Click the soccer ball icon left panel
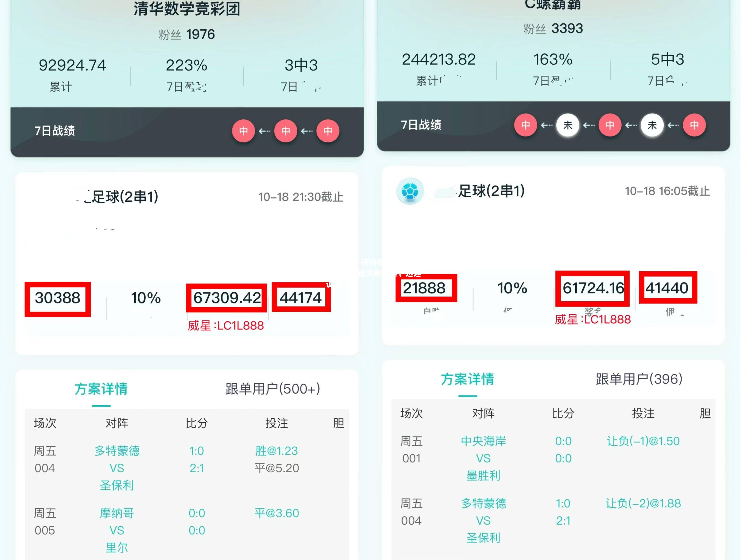Viewport: 747px width, 560px height. 42,190
